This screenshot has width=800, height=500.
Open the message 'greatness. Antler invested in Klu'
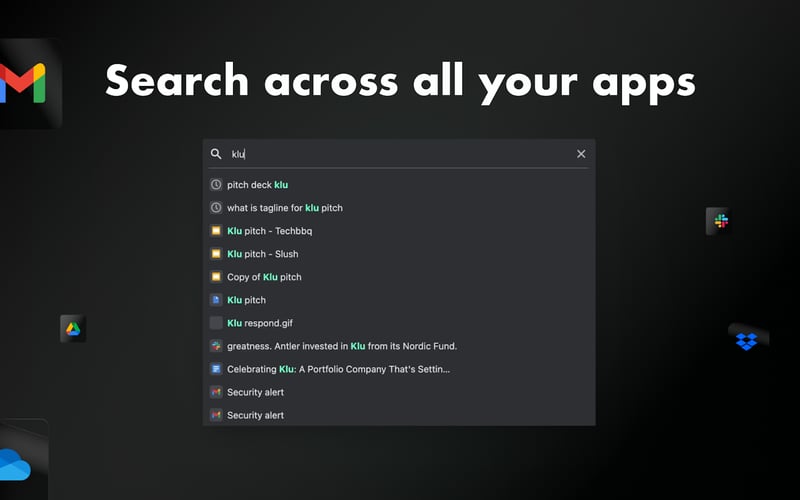342,346
